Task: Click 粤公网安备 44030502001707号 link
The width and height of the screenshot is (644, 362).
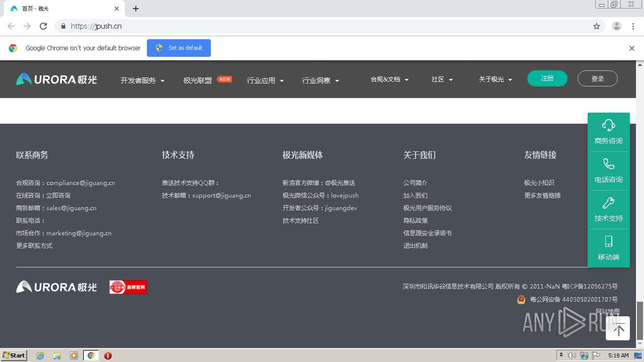Action: 574,300
